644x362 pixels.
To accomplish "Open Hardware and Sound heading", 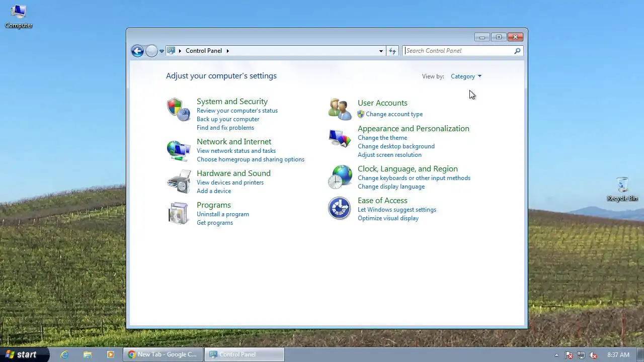I will click(233, 173).
